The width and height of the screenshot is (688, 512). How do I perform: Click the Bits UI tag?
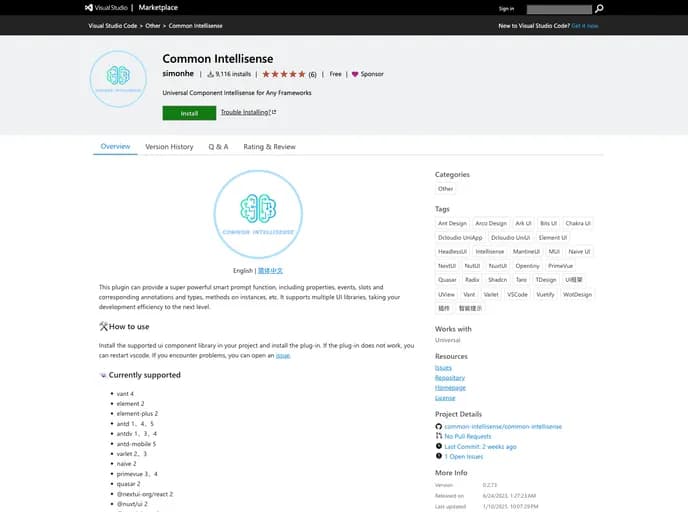click(x=548, y=223)
